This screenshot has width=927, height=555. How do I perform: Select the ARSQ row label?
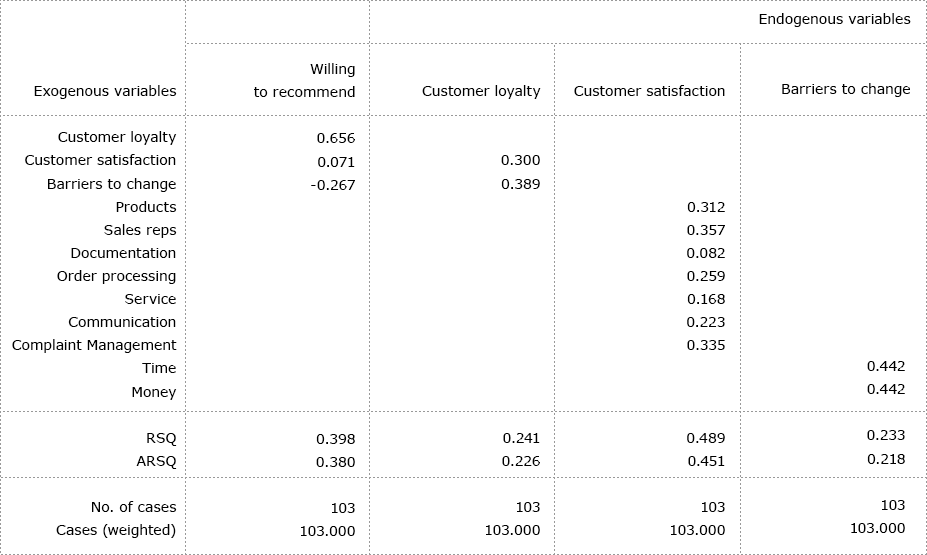[156, 462]
